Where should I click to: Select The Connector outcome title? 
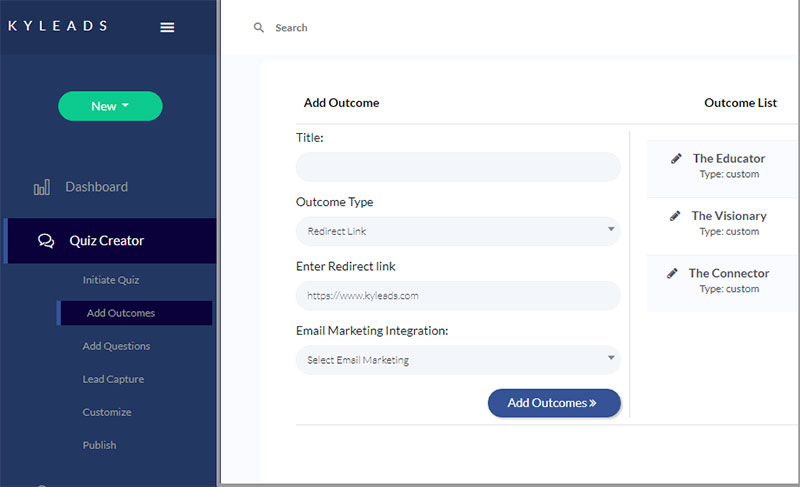tap(729, 273)
